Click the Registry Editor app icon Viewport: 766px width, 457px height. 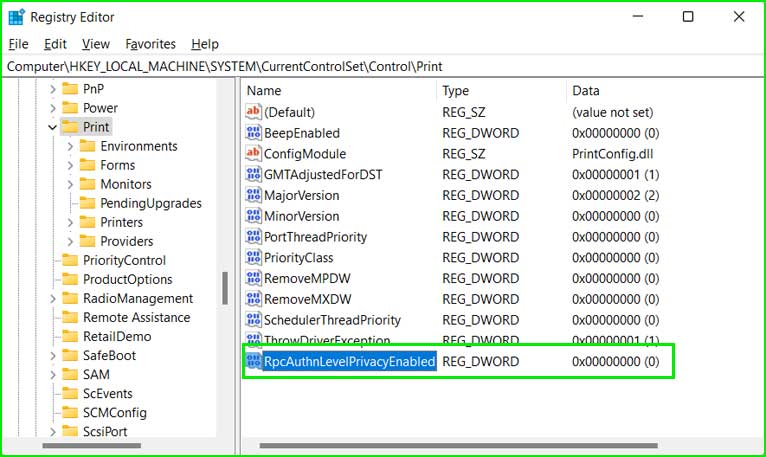pyautogui.click(x=17, y=17)
